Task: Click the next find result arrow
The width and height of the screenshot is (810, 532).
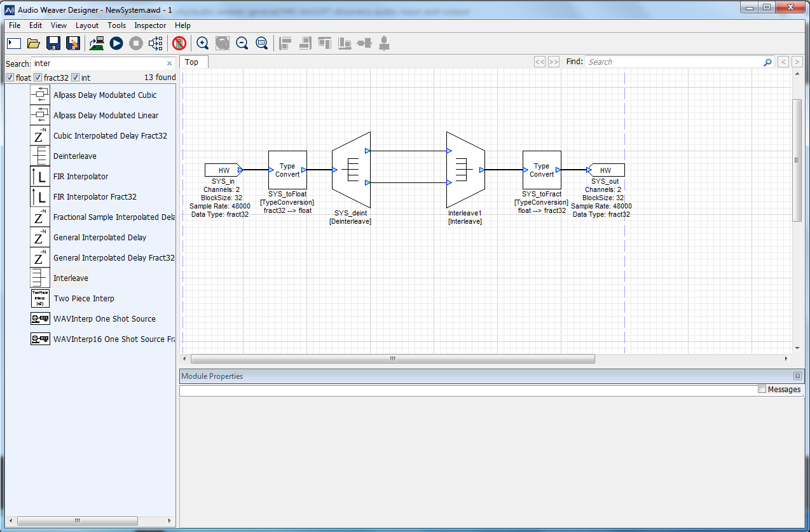Action: click(x=797, y=62)
